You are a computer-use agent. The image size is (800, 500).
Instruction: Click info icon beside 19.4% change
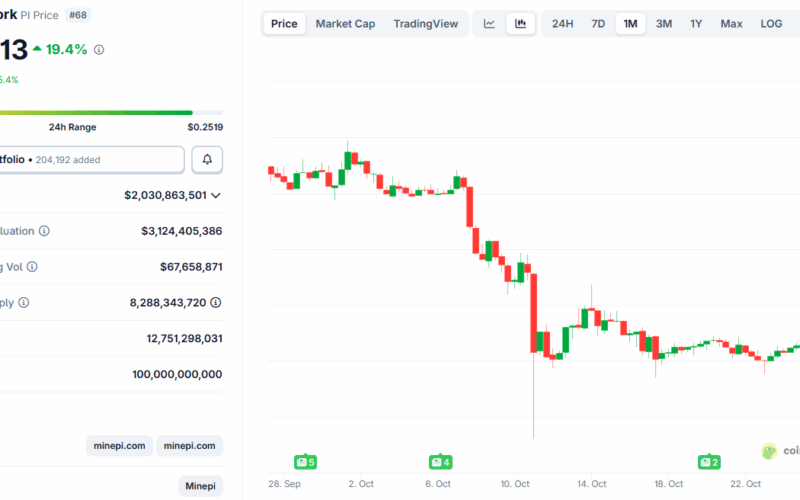click(x=99, y=49)
